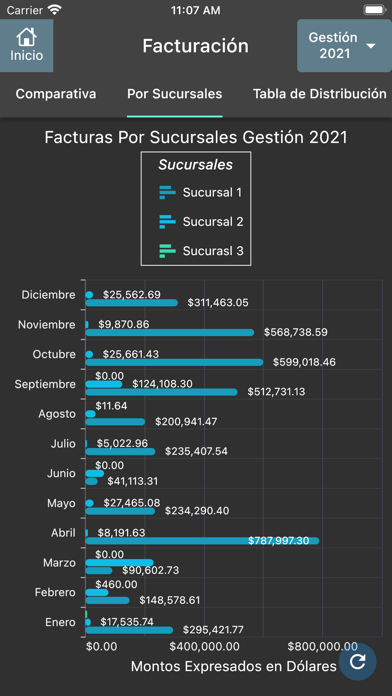Click the Sucursal 1 legend bar icon

click(167, 193)
